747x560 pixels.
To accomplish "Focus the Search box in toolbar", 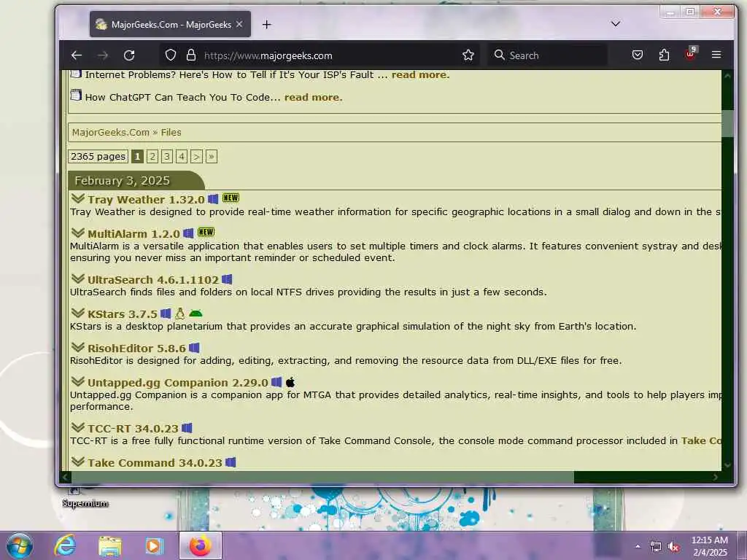I will coord(548,55).
